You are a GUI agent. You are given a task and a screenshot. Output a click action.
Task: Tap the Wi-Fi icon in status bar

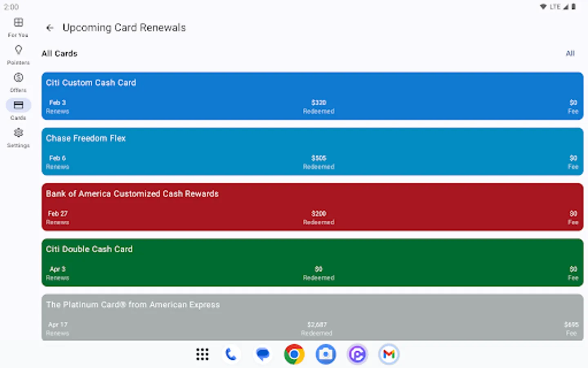click(x=543, y=7)
